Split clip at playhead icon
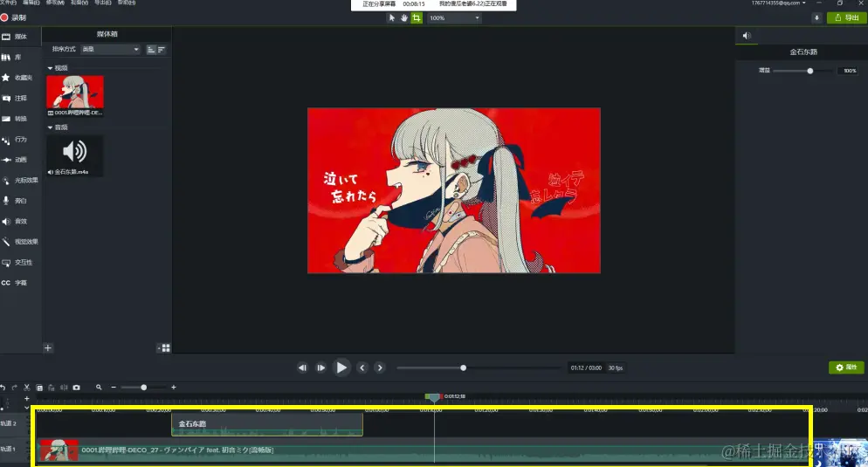 (x=64, y=388)
